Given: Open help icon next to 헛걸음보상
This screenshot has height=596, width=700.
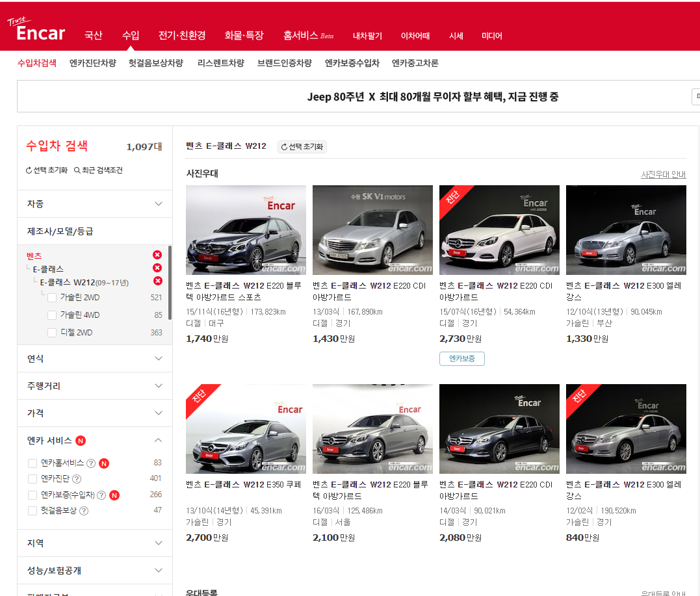Looking at the screenshot, I should pyautogui.click(x=84, y=511).
